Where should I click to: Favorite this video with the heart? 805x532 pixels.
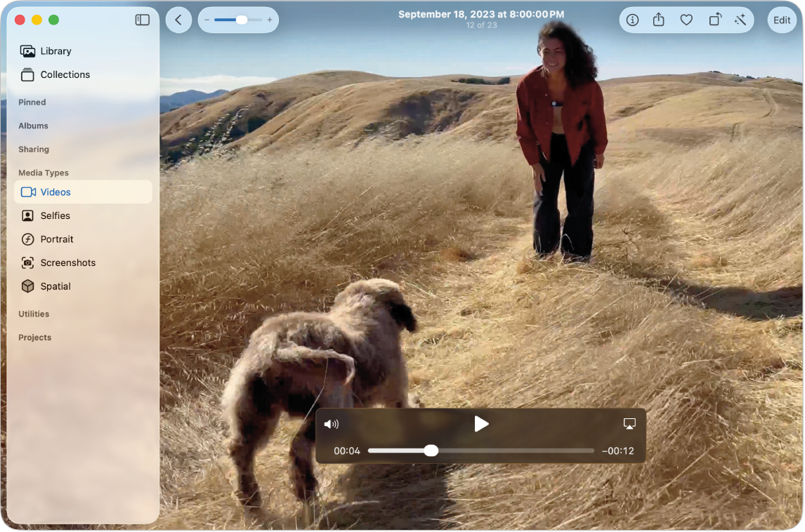[686, 20]
